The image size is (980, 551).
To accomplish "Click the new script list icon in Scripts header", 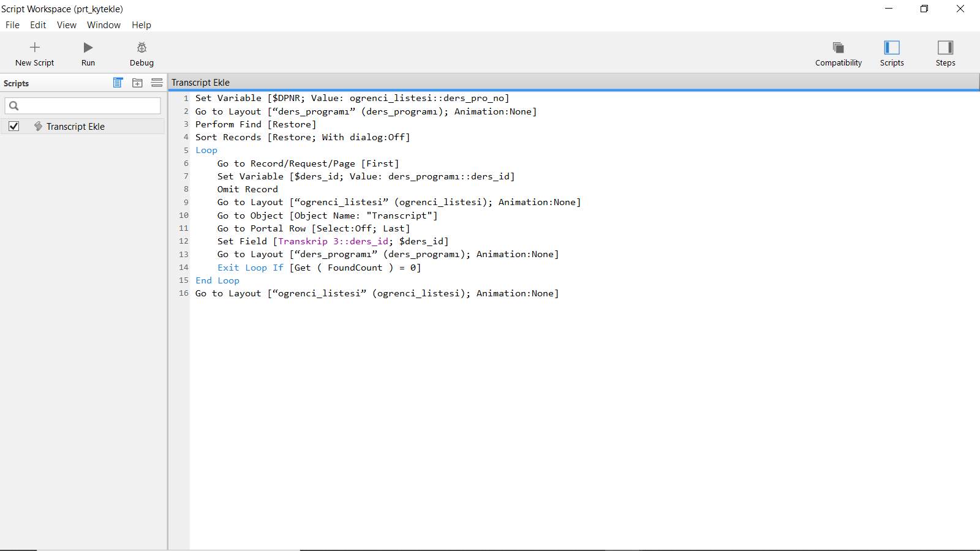I will click(118, 83).
